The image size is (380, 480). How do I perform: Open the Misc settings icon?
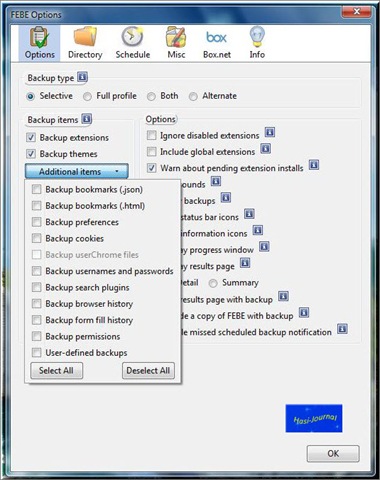[x=176, y=37]
